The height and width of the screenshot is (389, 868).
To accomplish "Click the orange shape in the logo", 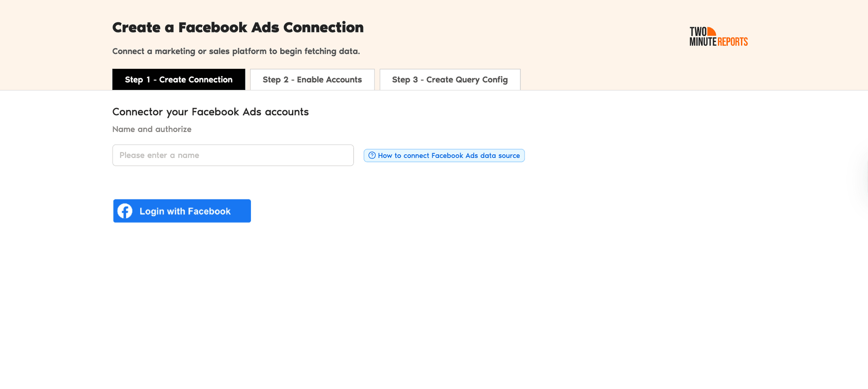I will coord(711,32).
